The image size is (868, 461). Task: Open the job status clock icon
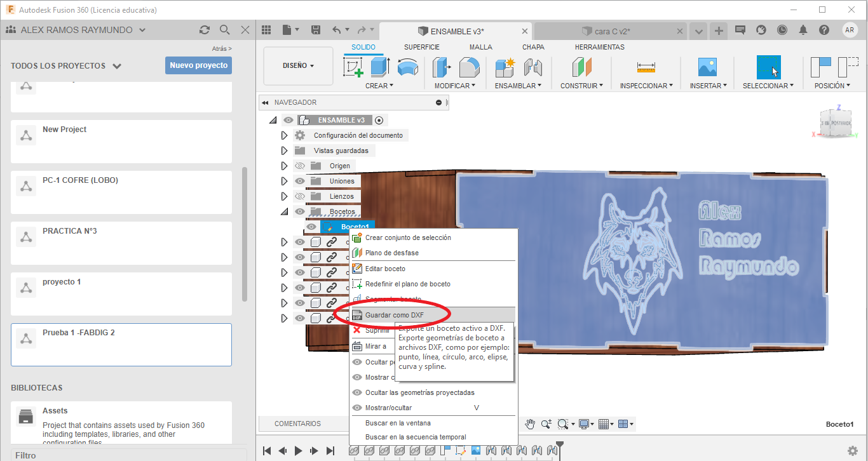point(782,30)
